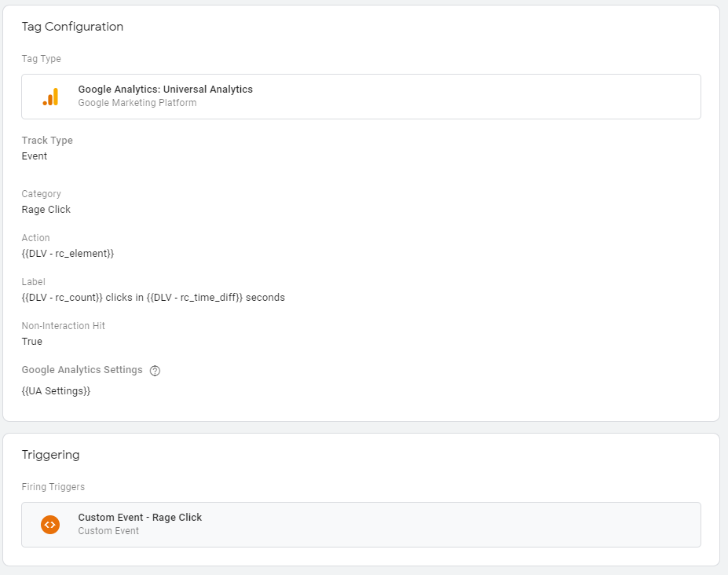Click the Google Analytics Settings label
The image size is (728, 575).
82,370
